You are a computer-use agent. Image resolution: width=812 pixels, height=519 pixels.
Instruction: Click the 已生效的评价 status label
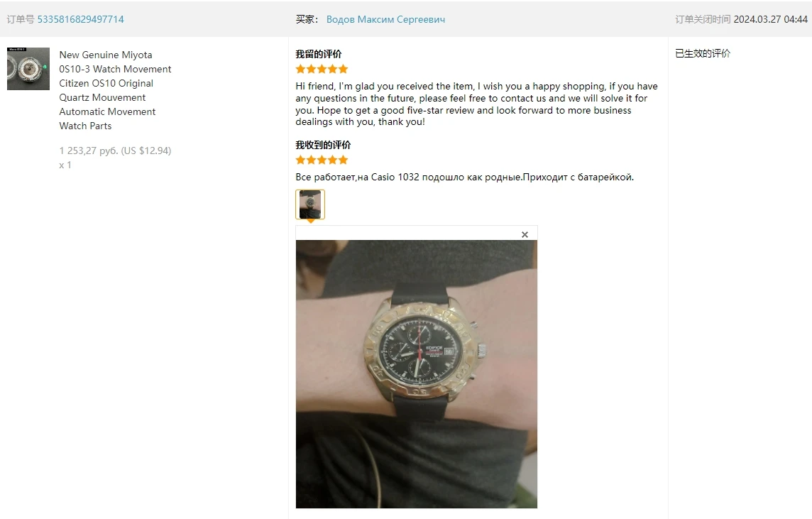coord(703,53)
